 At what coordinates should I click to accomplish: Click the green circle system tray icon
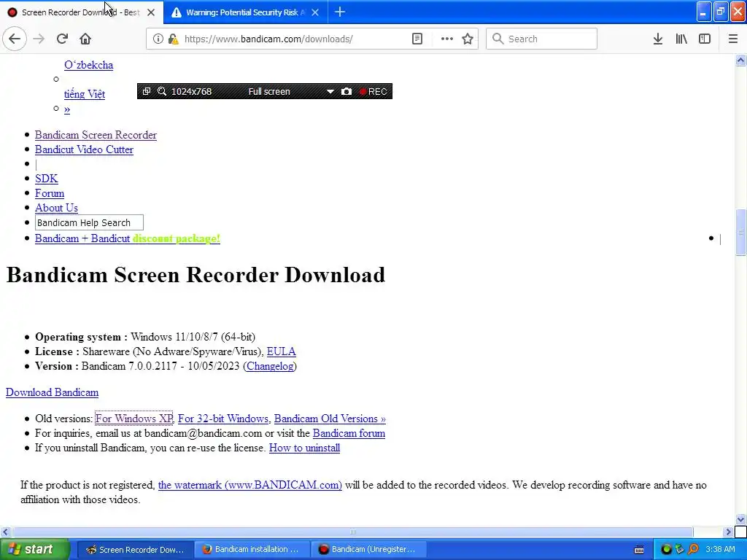666,550
